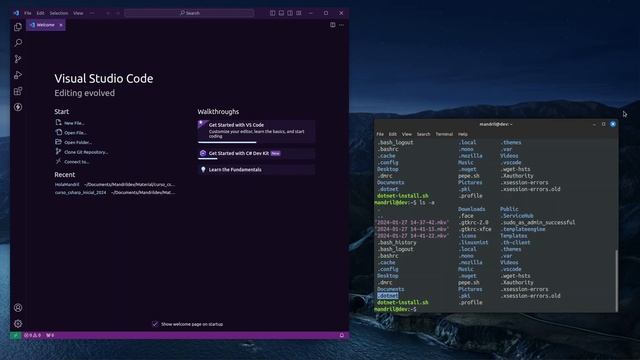This screenshot has width=640, height=360.
Task: Click the terminal window vertical scrollbar
Action: (x=616, y=280)
